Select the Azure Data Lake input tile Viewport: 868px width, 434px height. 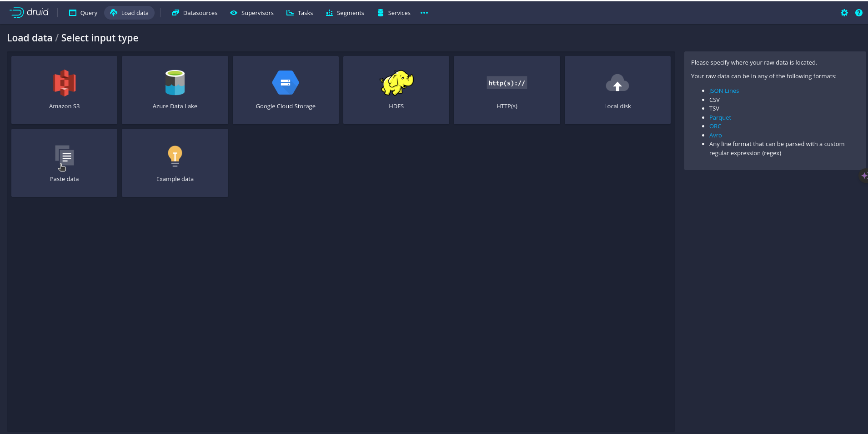[175, 90]
